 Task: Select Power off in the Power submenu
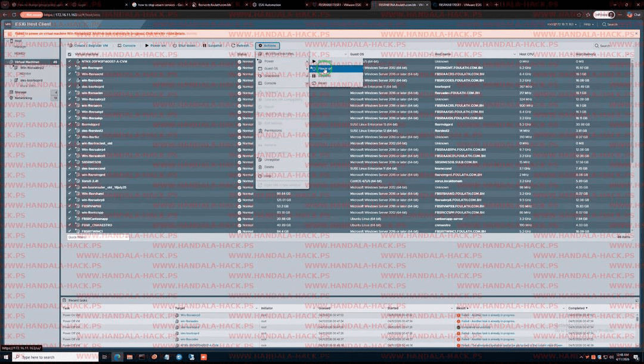336,69
